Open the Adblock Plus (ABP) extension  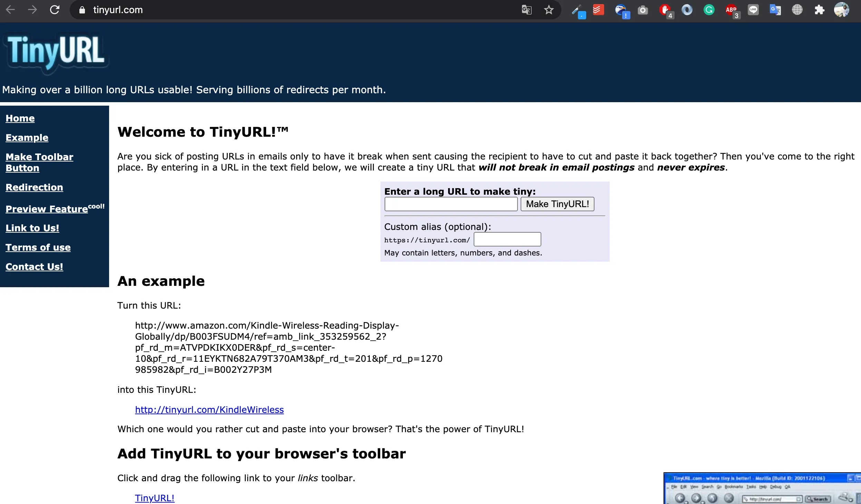click(x=731, y=10)
